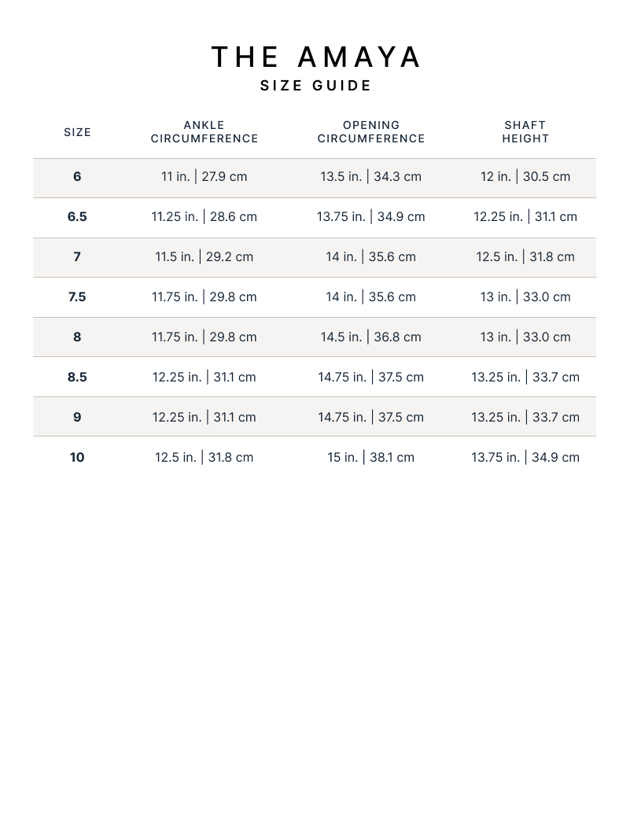Viewport: 630px width, 840px height.
Task: Select size 7.5 row label
Action: click(x=77, y=297)
